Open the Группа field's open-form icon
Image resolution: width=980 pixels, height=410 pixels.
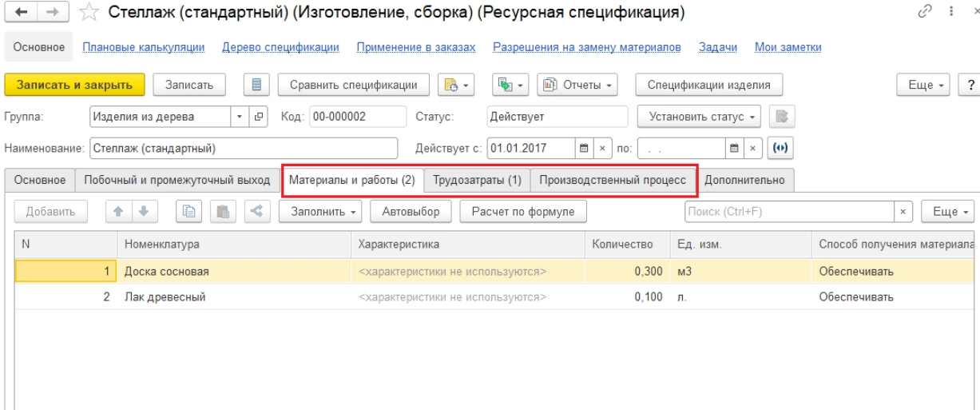click(x=259, y=115)
